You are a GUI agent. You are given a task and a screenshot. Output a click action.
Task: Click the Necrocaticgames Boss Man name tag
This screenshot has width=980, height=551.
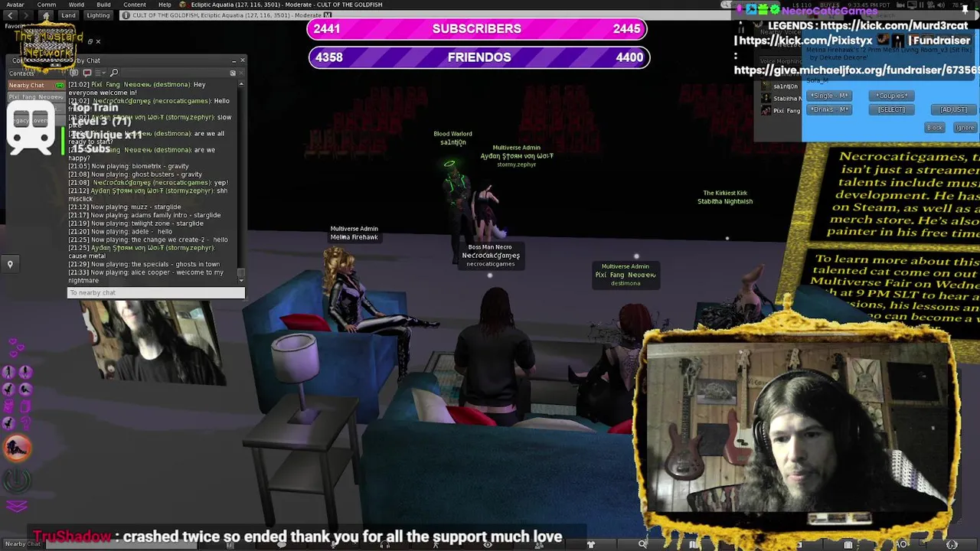coord(490,256)
